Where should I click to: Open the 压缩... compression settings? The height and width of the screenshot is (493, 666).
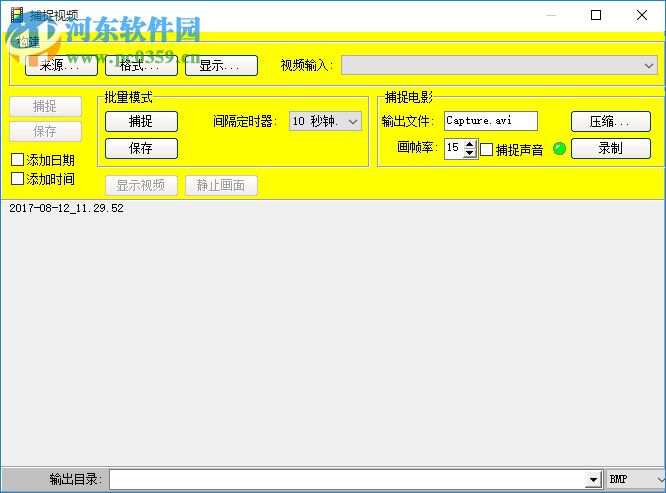pos(610,121)
